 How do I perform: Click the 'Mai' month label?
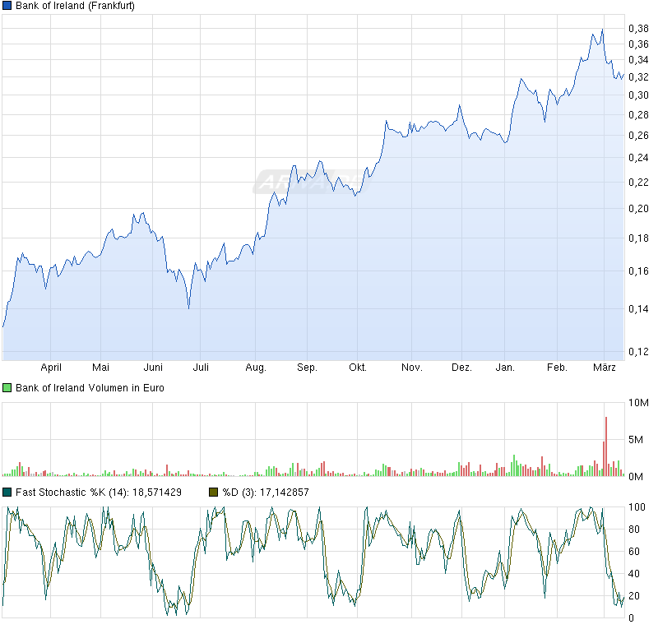pos(100,368)
